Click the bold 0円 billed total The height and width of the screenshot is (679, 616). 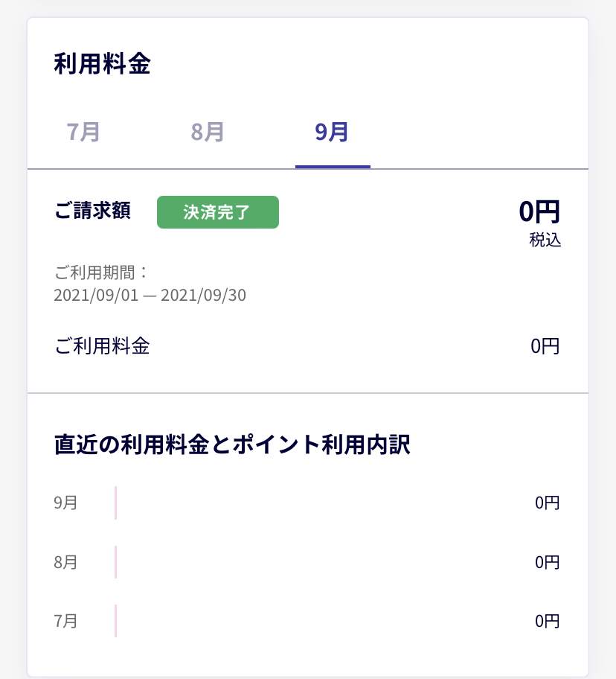pyautogui.click(x=539, y=211)
